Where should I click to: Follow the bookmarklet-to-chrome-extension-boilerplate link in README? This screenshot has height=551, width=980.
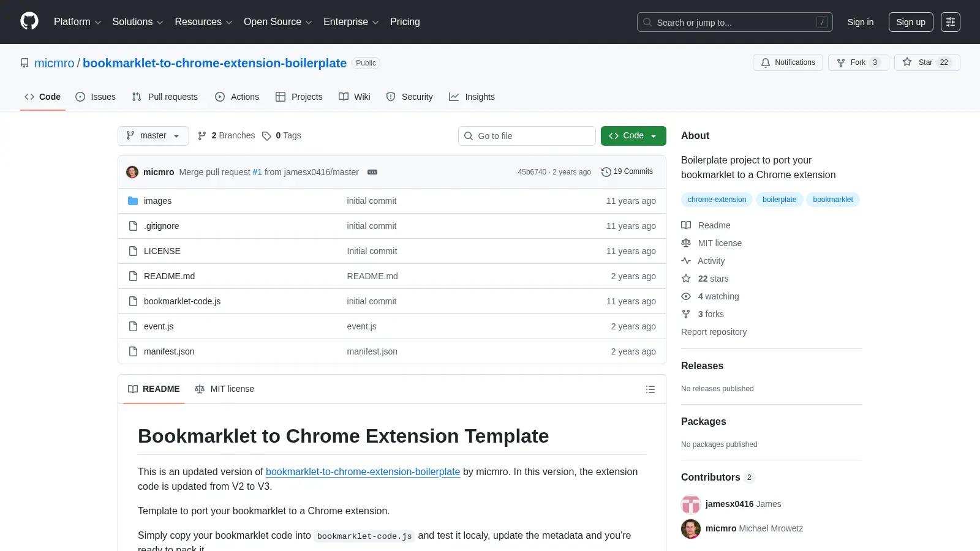pos(363,471)
